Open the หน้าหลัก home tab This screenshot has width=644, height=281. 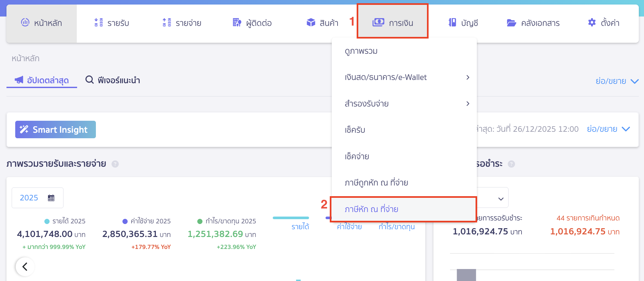coord(41,23)
